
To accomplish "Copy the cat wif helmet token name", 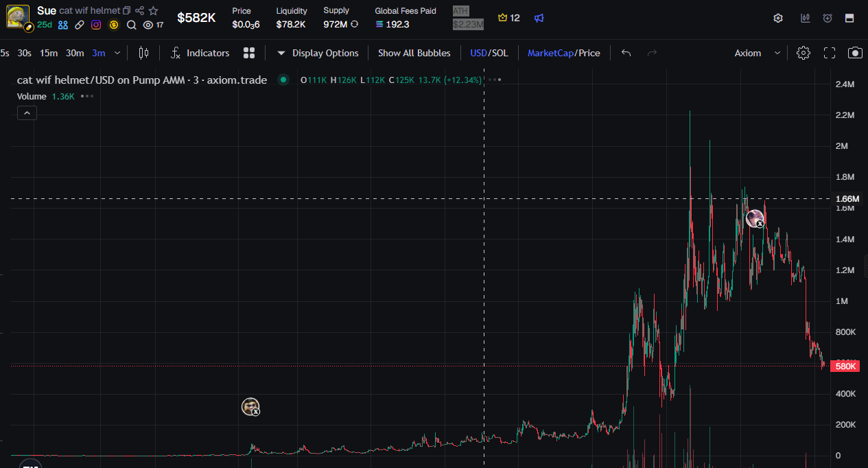I will point(126,11).
